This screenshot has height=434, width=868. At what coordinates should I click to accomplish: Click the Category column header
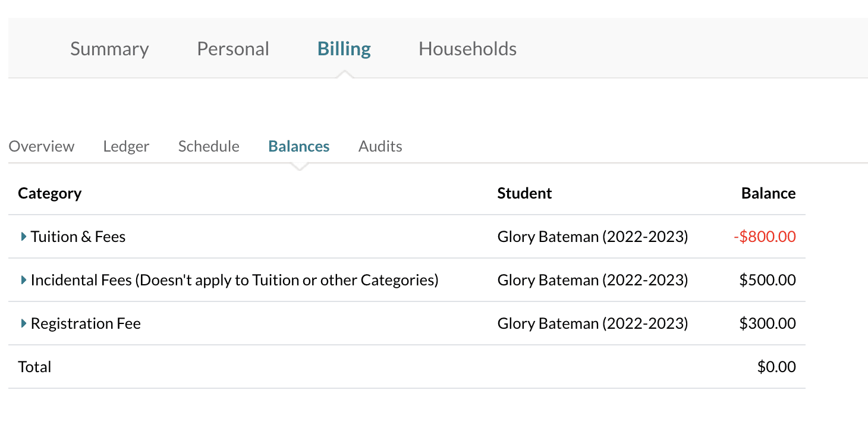click(50, 193)
